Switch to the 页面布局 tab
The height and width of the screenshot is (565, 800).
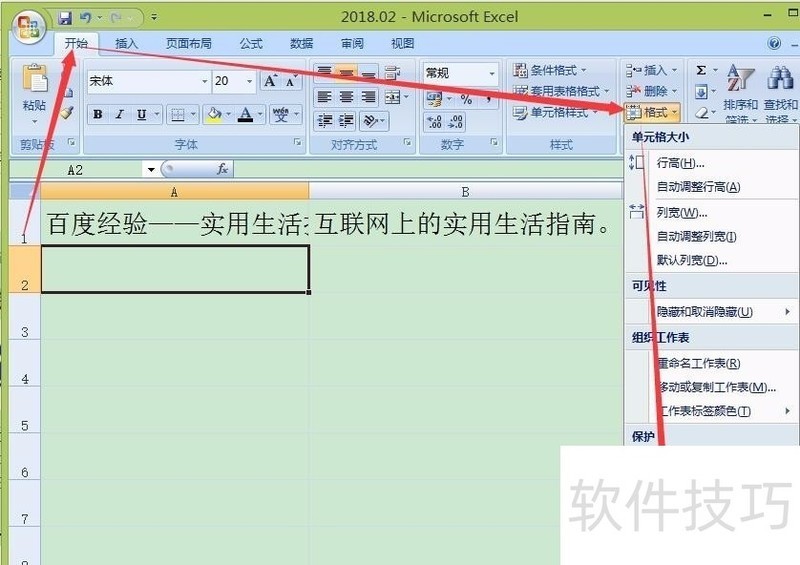[x=188, y=44]
